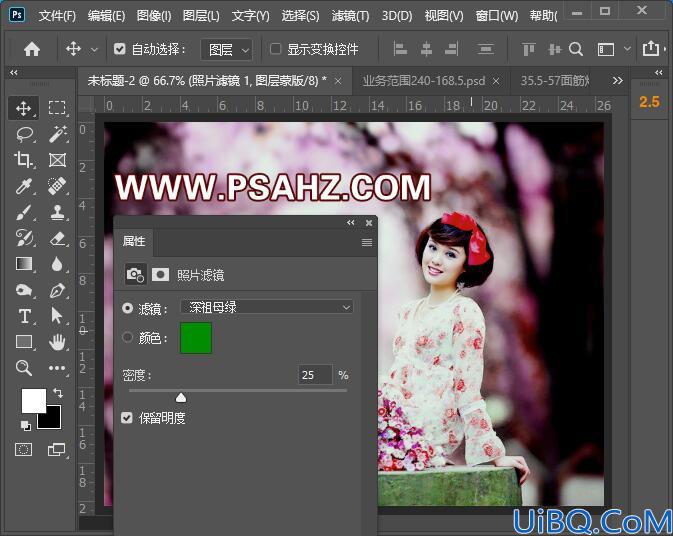Swap foreground and background colors
Image resolution: width=673 pixels, height=536 pixels.
pos(58,392)
